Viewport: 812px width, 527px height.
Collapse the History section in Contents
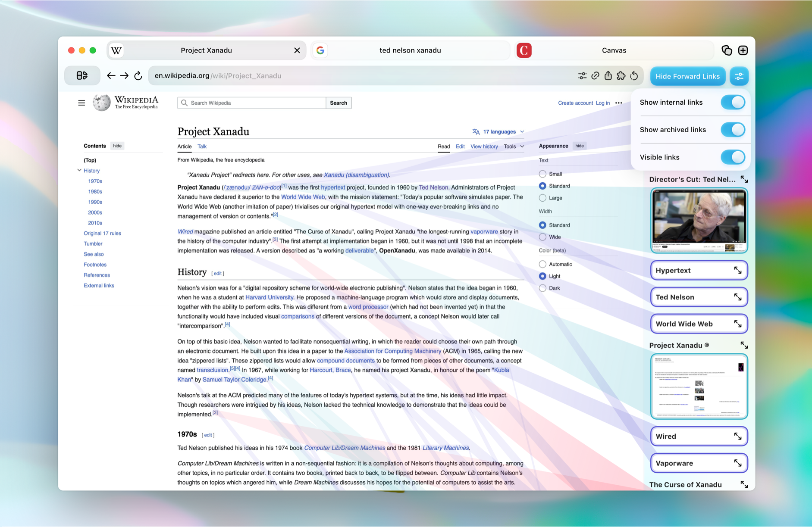point(79,171)
